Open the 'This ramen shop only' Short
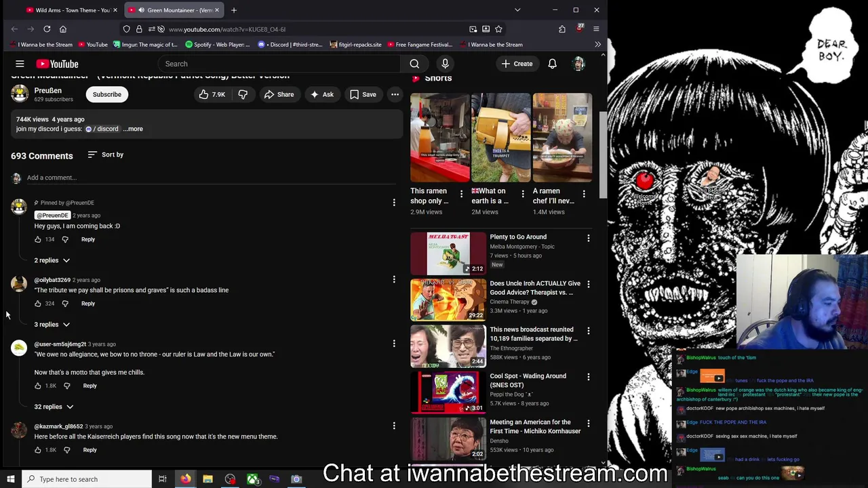This screenshot has height=488, width=868. [x=439, y=138]
